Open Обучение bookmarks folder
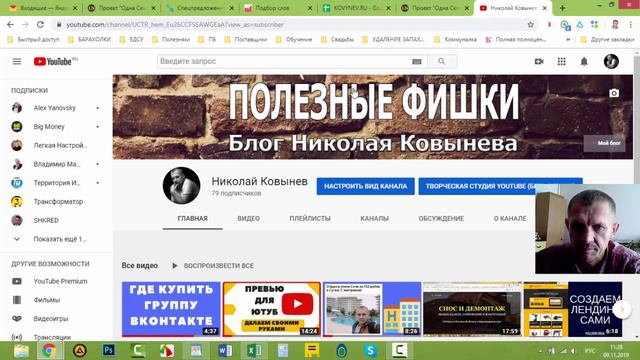This screenshot has height=360, width=640. (x=293, y=40)
